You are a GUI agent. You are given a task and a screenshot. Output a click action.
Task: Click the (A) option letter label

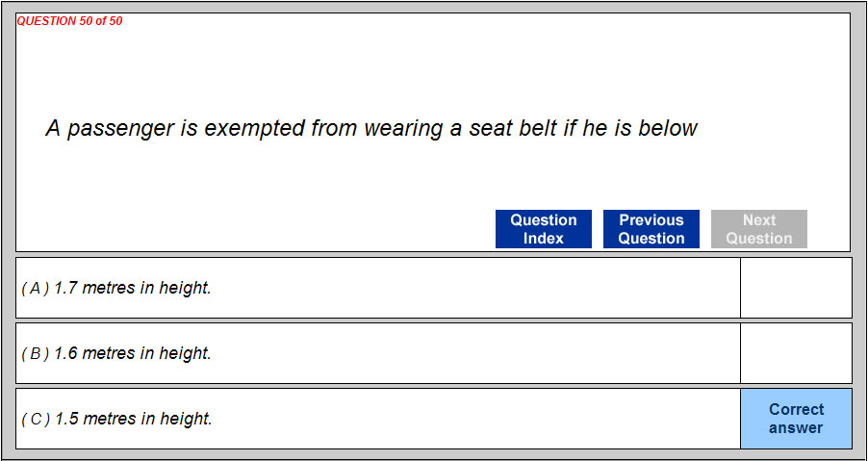35,288
